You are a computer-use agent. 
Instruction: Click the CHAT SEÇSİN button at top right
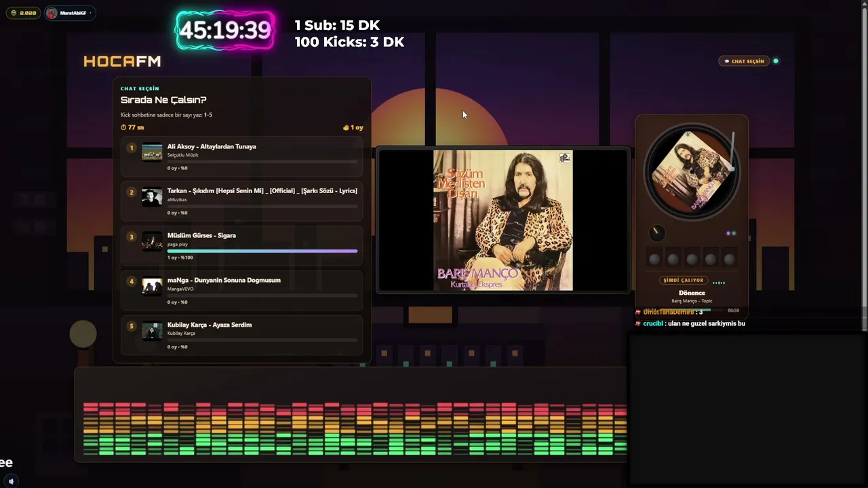tap(745, 61)
